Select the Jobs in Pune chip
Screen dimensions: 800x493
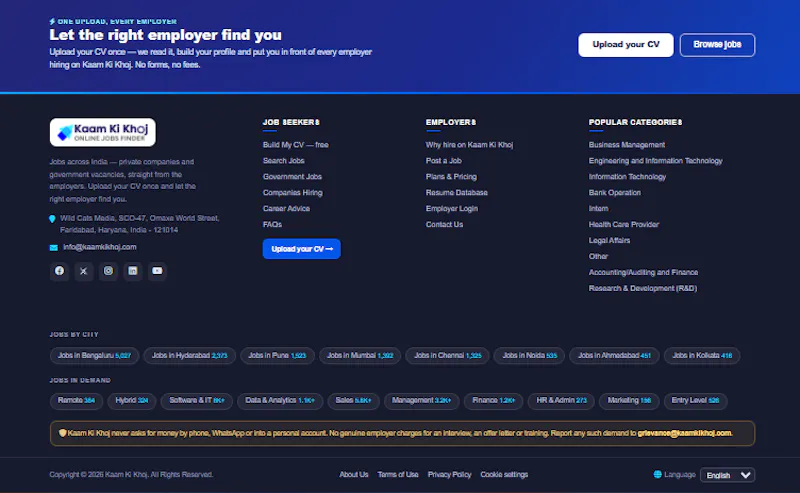(277, 355)
